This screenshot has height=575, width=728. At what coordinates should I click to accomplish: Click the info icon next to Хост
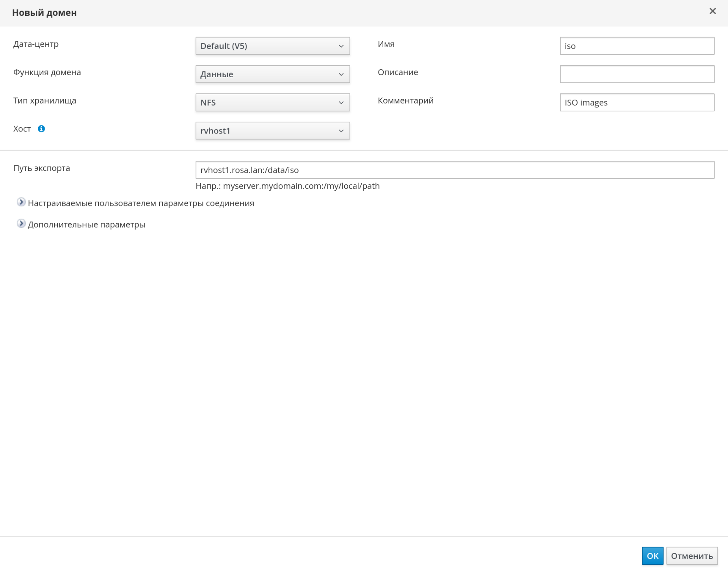coord(41,129)
